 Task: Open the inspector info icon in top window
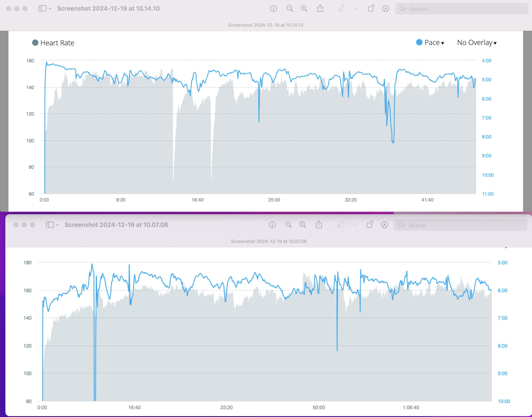click(273, 9)
